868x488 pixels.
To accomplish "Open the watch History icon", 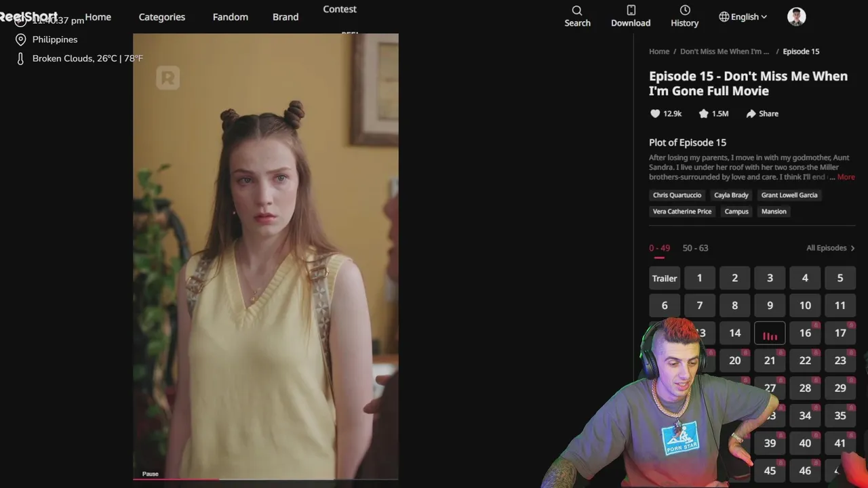I will tap(684, 16).
